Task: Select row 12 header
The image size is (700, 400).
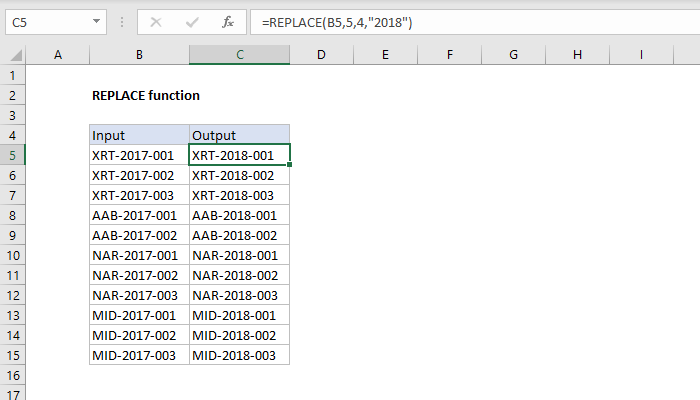Action: (x=12, y=296)
